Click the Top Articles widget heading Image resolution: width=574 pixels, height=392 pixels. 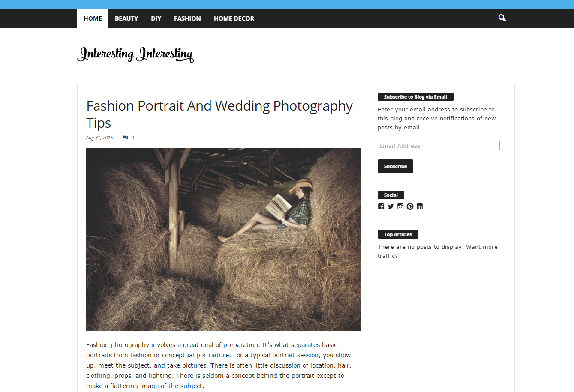pyautogui.click(x=398, y=234)
